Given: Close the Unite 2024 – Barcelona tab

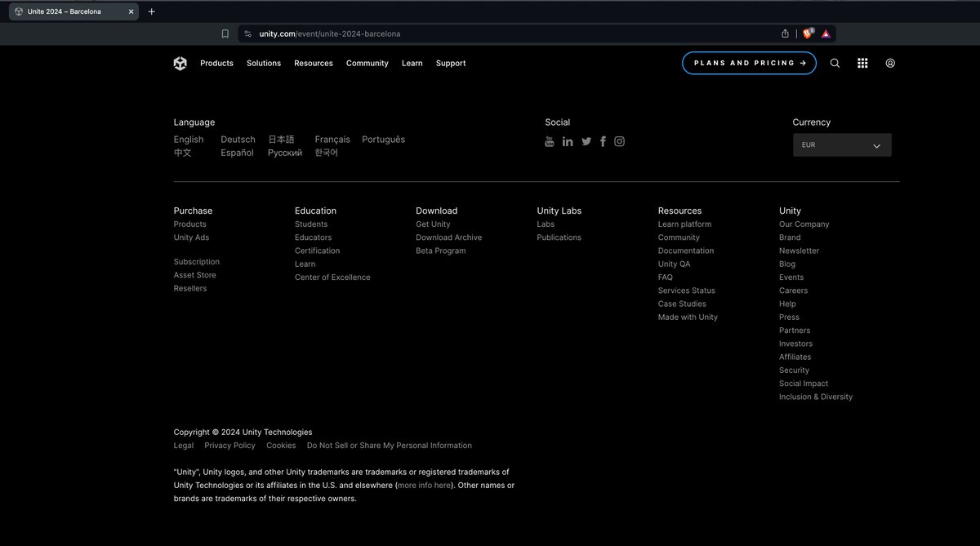Looking at the screenshot, I should (131, 11).
